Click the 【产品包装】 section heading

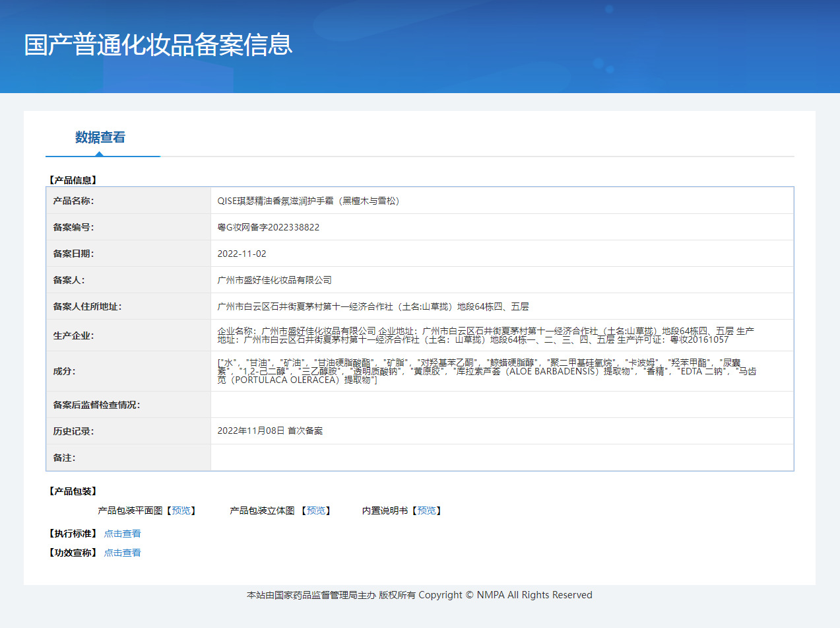pyautogui.click(x=73, y=491)
